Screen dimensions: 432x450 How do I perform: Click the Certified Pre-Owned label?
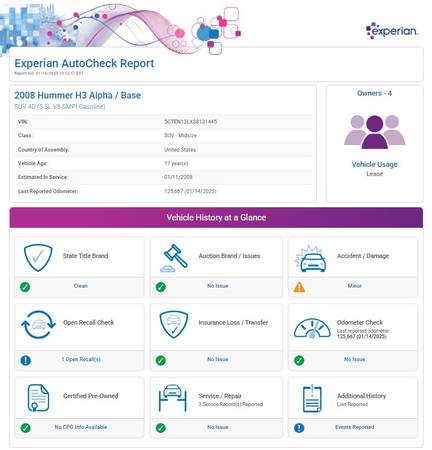click(x=91, y=396)
